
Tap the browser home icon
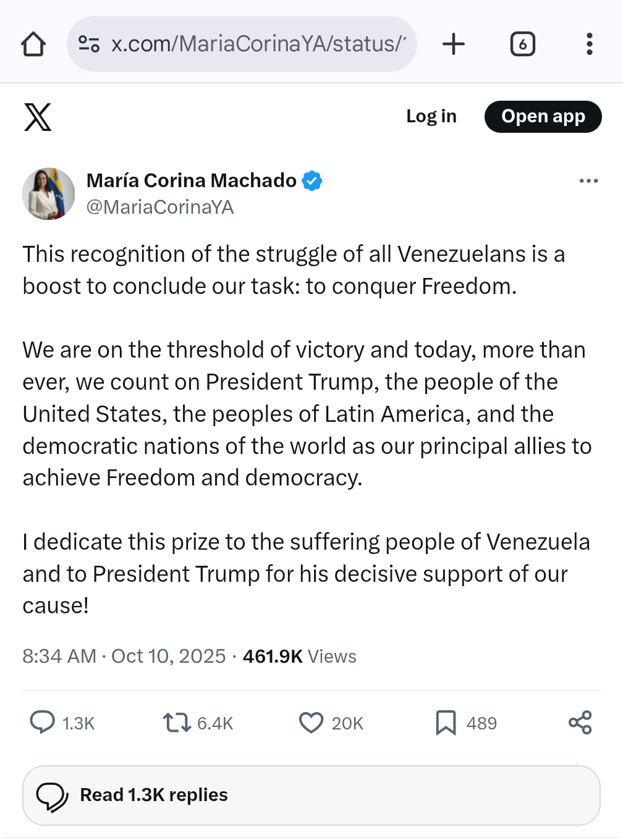tap(33, 44)
